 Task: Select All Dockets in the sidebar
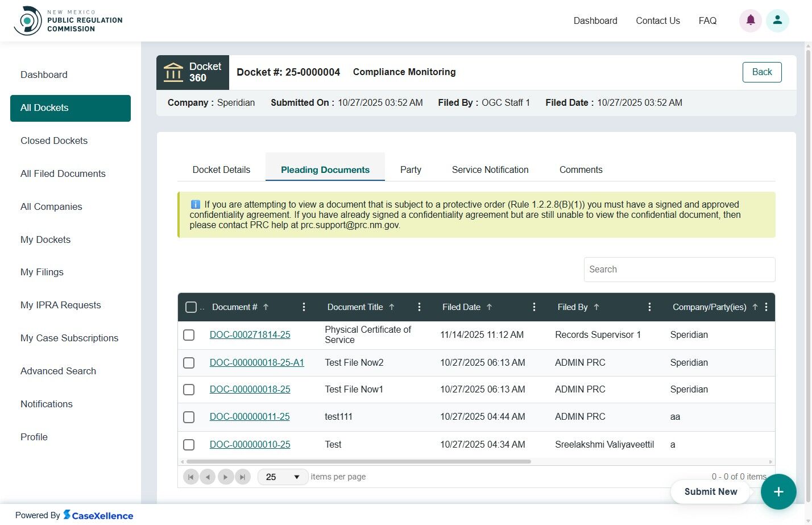point(71,108)
